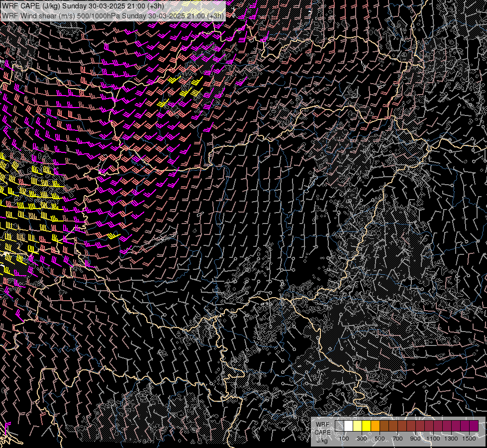The height and width of the screenshot is (448, 487).
Task: Select the 1200–1300 legend swatch
Action: point(447,426)
